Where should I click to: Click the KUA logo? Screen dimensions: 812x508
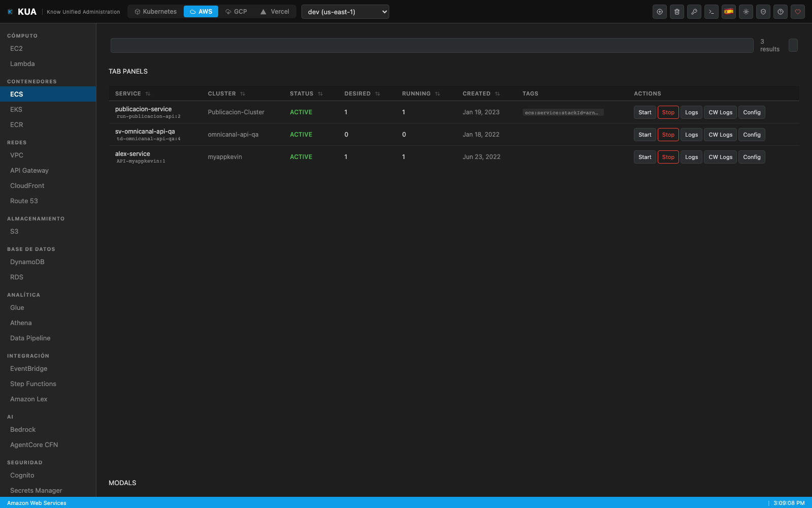tap(22, 12)
